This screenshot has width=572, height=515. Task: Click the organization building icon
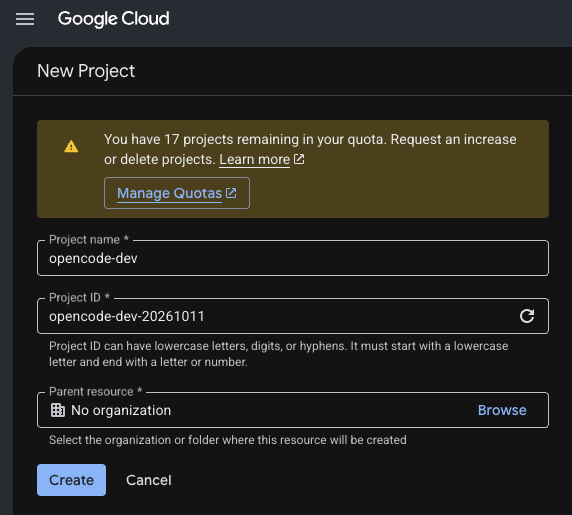58,410
